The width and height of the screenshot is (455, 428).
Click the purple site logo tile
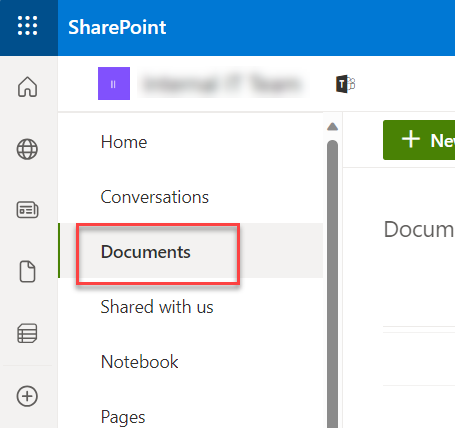tap(114, 83)
